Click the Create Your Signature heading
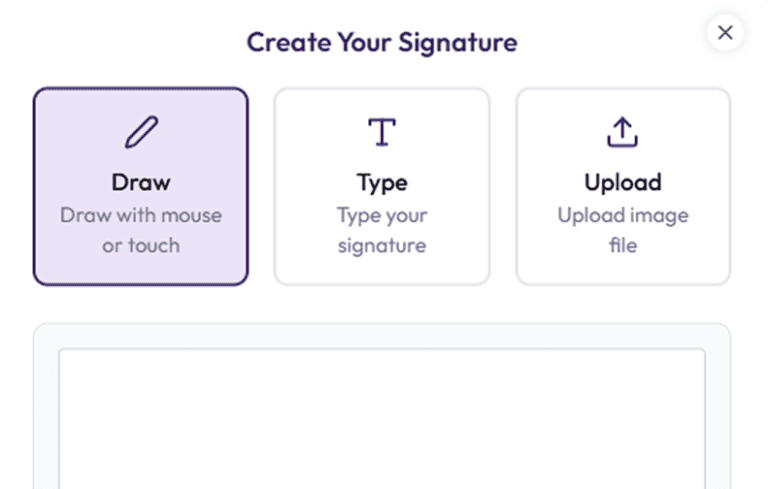Screen dimensions: 768x489 pyautogui.click(x=382, y=43)
